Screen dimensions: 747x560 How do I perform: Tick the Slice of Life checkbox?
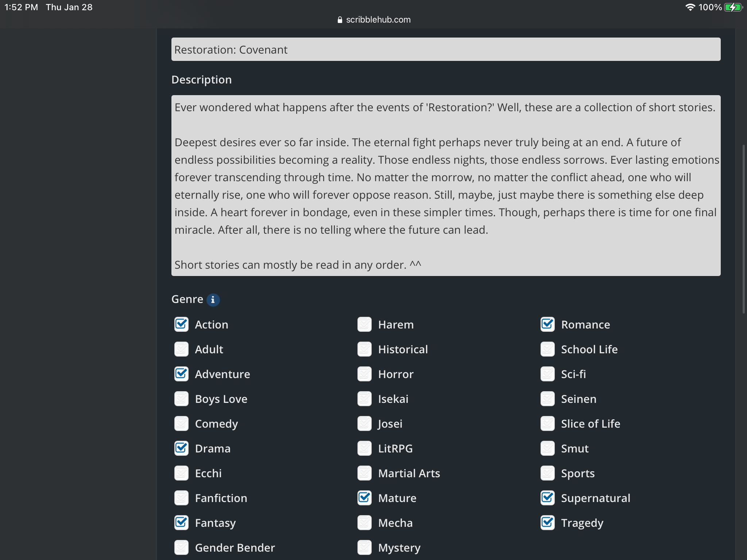click(547, 424)
